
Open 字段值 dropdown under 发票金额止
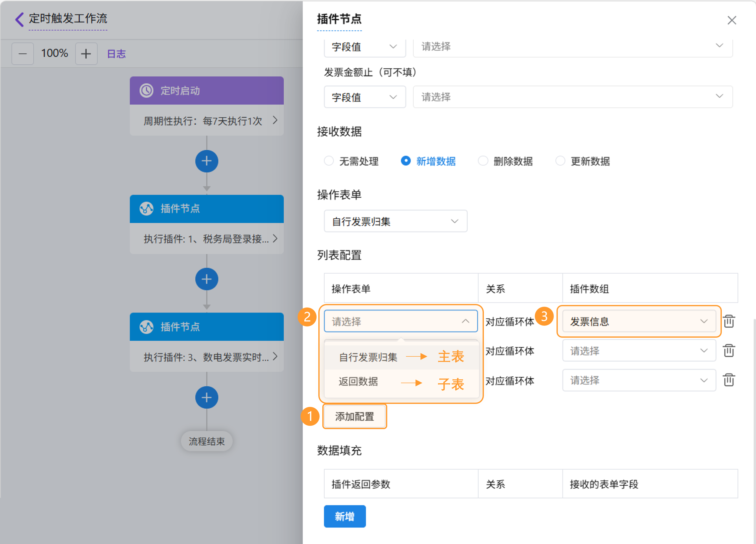[x=365, y=97]
